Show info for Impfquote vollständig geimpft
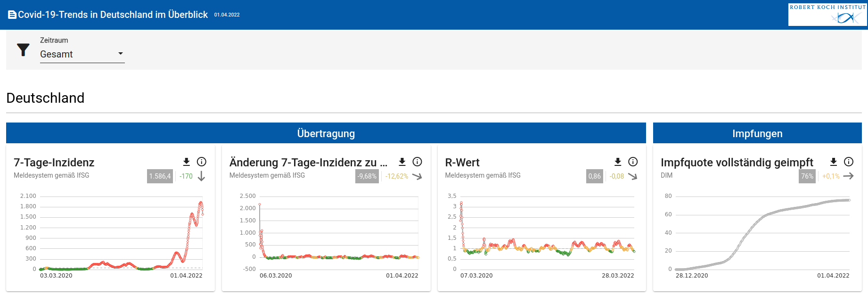The image size is (868, 295). (x=849, y=162)
